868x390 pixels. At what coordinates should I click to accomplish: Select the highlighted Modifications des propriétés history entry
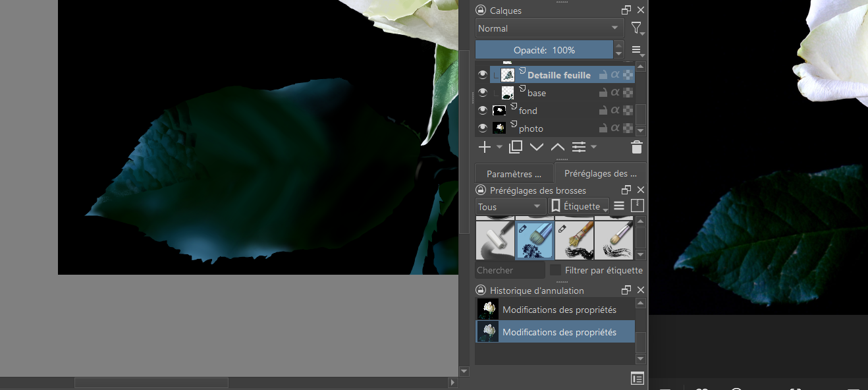(555, 332)
